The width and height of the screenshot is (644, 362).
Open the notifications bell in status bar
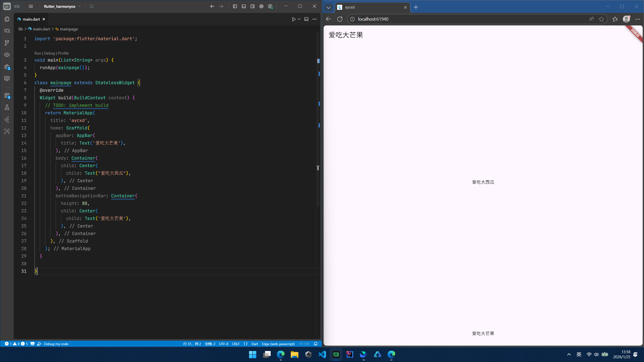coord(316,344)
